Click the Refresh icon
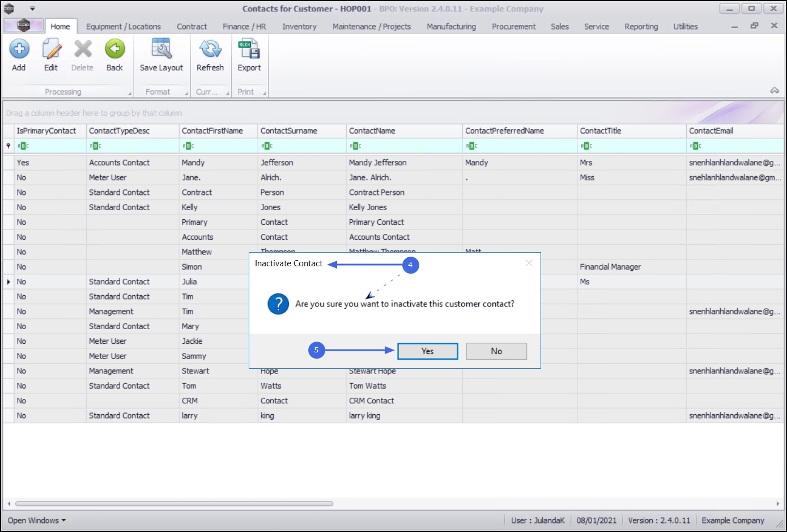Viewport: 787px width, 532px height. tap(210, 49)
